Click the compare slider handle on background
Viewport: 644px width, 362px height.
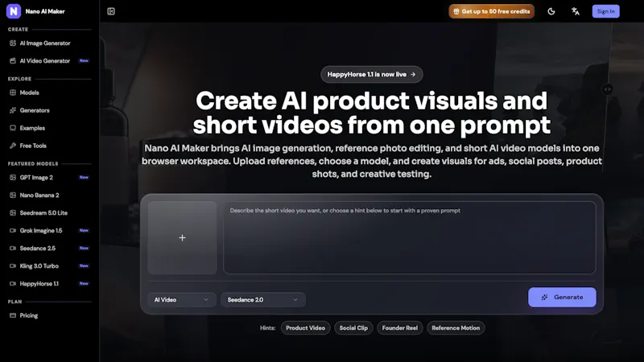608,89
